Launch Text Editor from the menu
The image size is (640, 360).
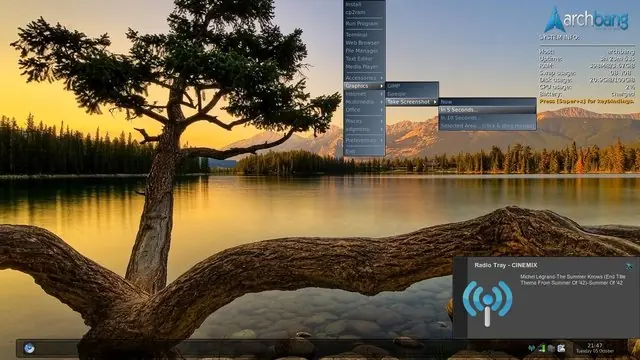[x=364, y=59]
